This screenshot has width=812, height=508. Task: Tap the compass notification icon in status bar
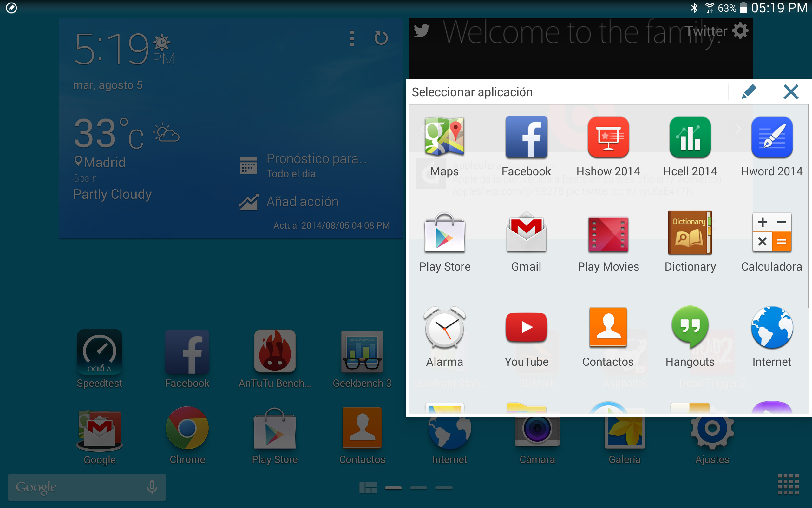tap(11, 8)
